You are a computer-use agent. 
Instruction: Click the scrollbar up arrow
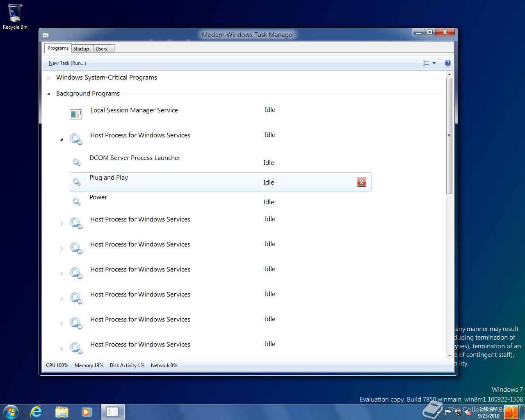pyautogui.click(x=450, y=75)
